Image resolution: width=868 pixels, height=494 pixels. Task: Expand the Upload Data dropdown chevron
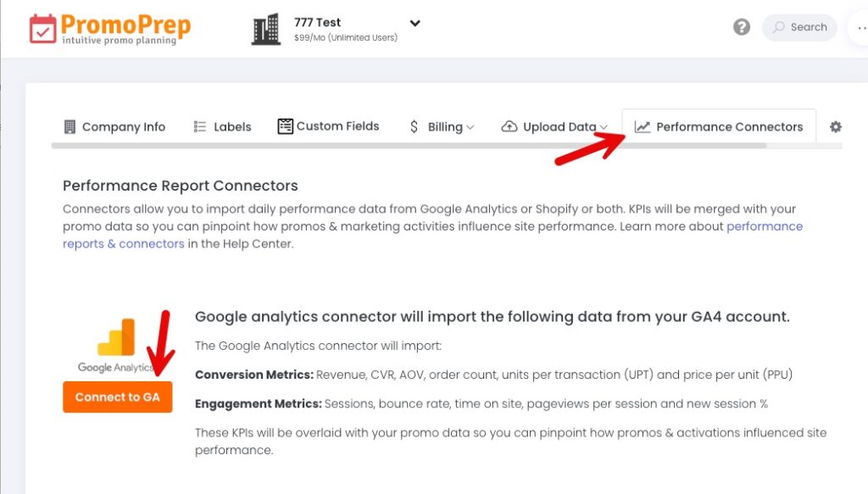(604, 127)
